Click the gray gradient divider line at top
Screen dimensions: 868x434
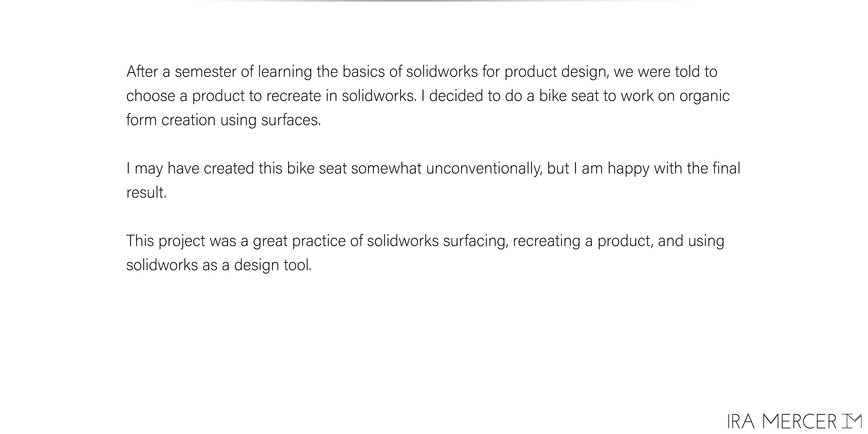(x=434, y=1)
